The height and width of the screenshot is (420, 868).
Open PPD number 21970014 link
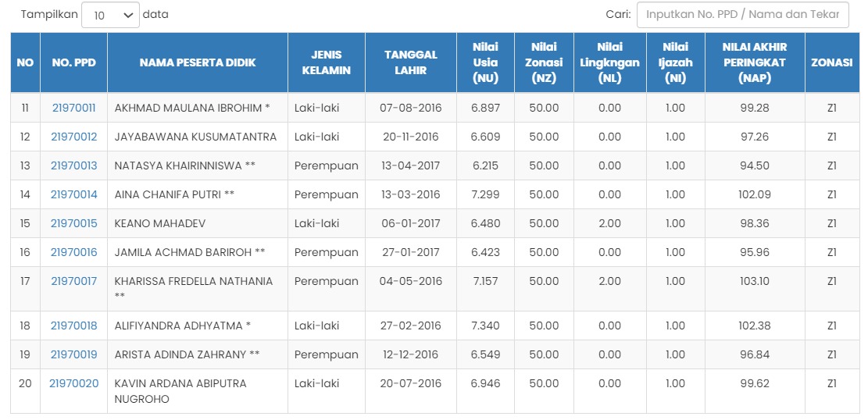74,194
